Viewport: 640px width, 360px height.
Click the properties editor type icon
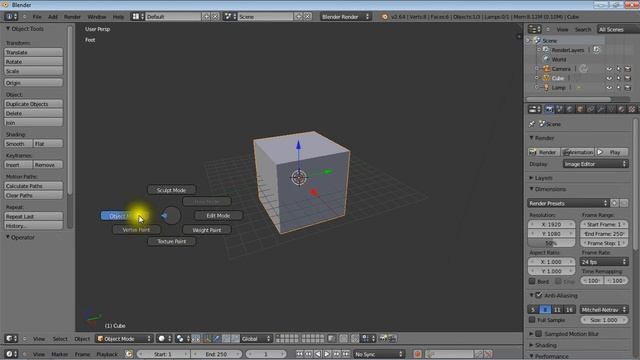(534, 109)
